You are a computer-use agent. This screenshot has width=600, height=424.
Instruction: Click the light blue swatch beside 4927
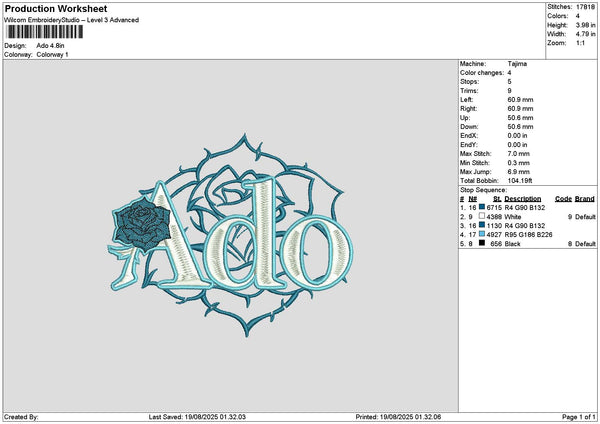(x=482, y=234)
